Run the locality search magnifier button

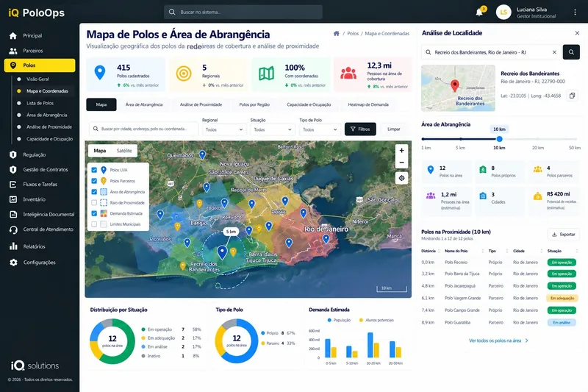point(571,52)
